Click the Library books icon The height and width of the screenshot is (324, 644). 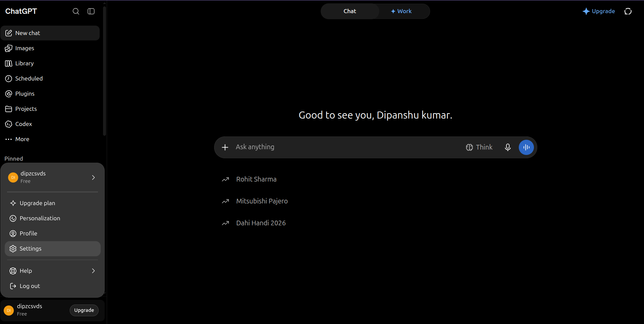[x=9, y=63]
